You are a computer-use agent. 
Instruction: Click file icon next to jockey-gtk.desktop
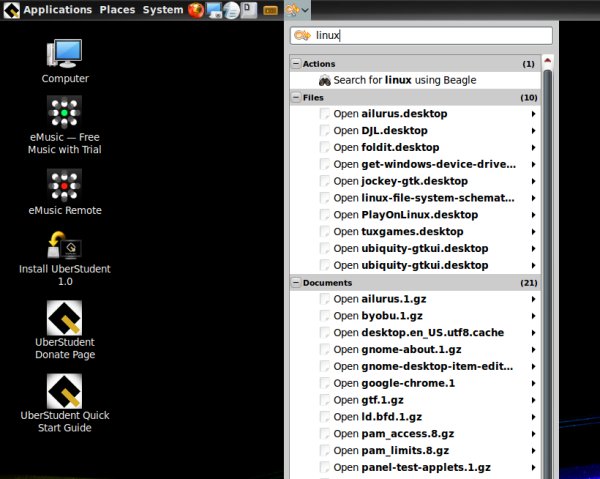click(x=324, y=181)
